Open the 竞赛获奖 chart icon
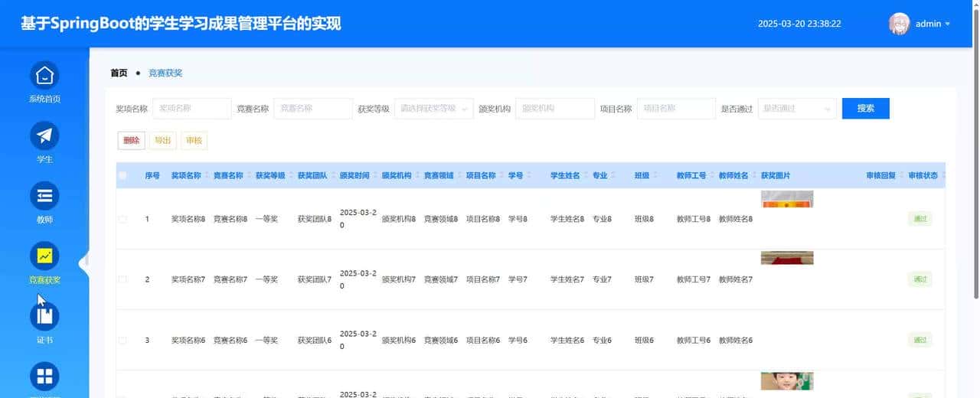The image size is (980, 398). point(44,256)
